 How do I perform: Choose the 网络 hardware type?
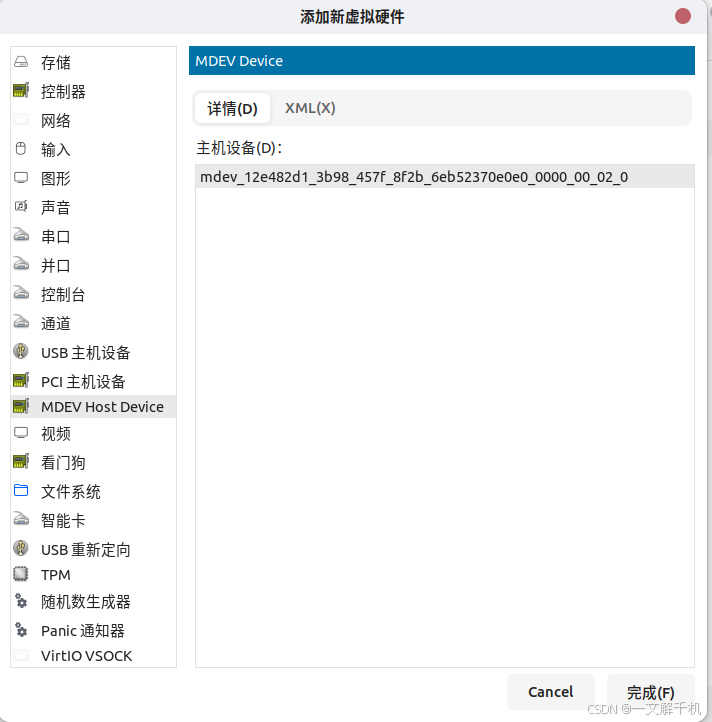[x=93, y=120]
